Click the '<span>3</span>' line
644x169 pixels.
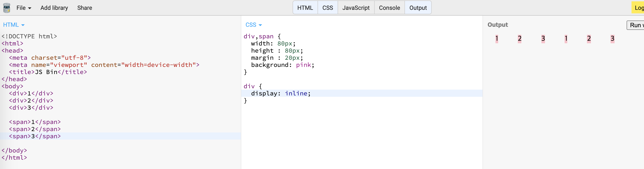pyautogui.click(x=35, y=136)
